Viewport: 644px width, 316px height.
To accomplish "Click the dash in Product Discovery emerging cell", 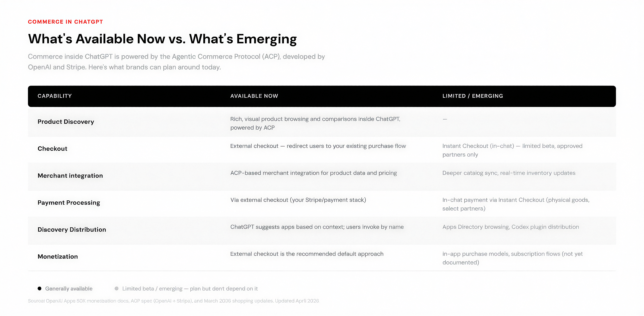I will (445, 119).
